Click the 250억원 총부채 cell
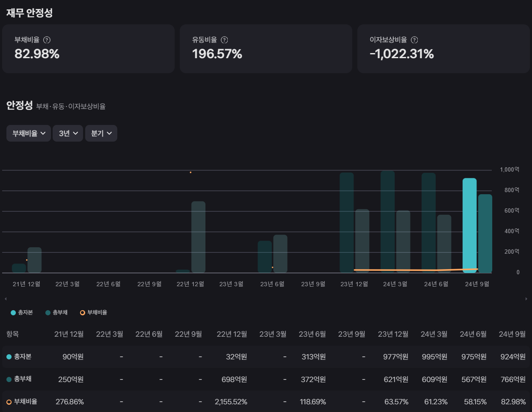 (x=71, y=379)
